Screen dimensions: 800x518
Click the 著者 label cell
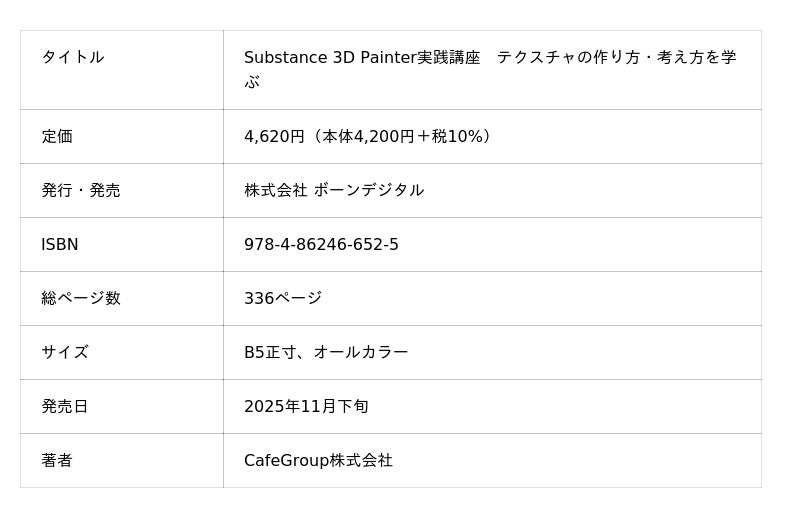tap(57, 461)
